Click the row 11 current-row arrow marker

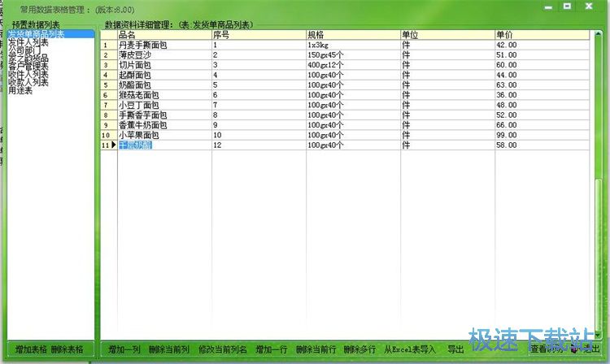[114, 145]
